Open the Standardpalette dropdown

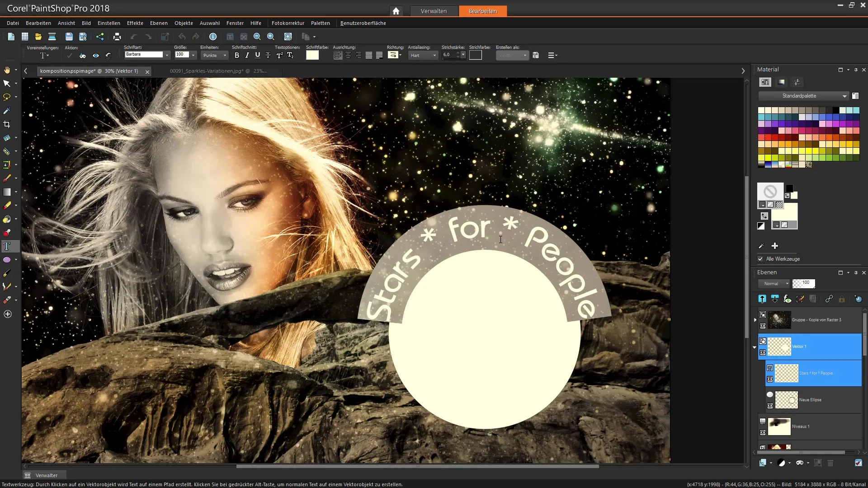[x=803, y=96]
